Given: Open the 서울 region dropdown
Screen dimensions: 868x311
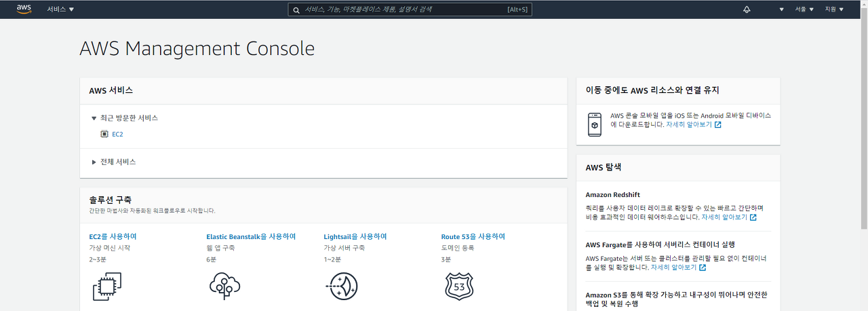Looking at the screenshot, I should pos(804,10).
